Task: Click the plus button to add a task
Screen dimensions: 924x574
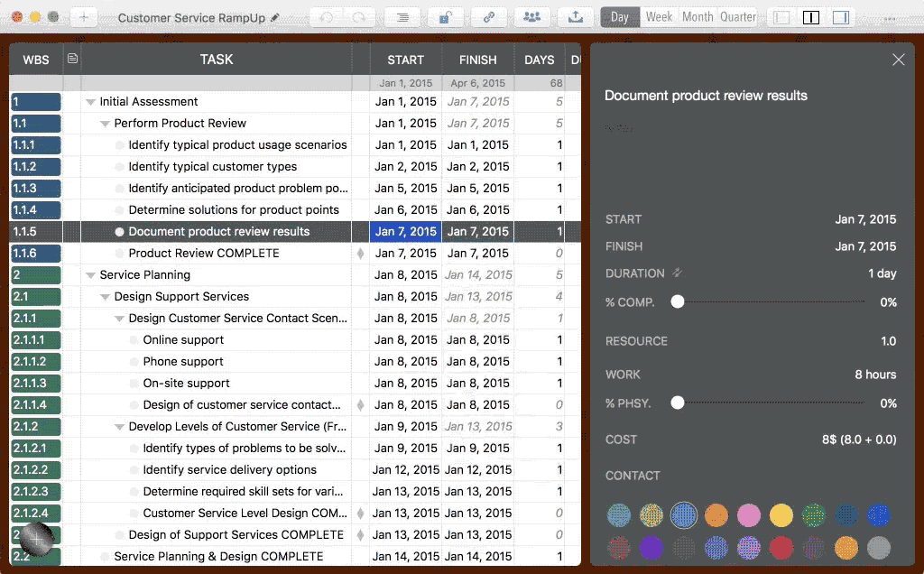Action: [83, 17]
